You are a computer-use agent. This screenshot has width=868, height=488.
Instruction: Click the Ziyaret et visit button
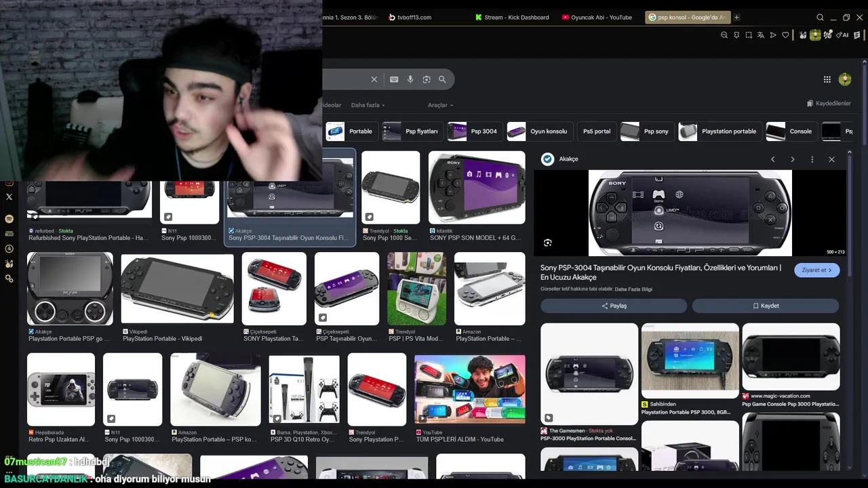click(817, 270)
